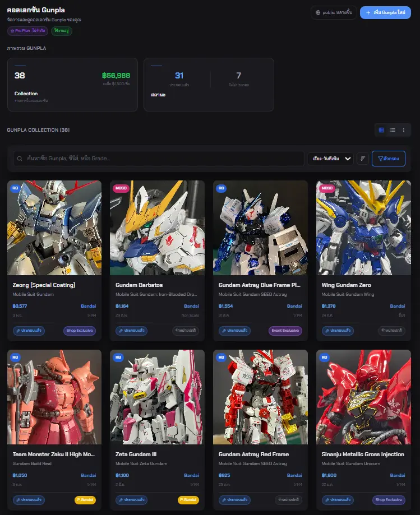Open the Wing Gundam Zero thumbnail
Image resolution: width=420 pixels, height=515 pixels.
pos(363,228)
